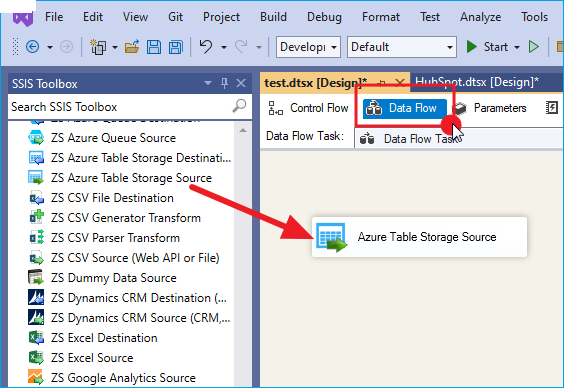Open the Project menu
The height and width of the screenshot is (388, 564).
pyautogui.click(x=221, y=17)
